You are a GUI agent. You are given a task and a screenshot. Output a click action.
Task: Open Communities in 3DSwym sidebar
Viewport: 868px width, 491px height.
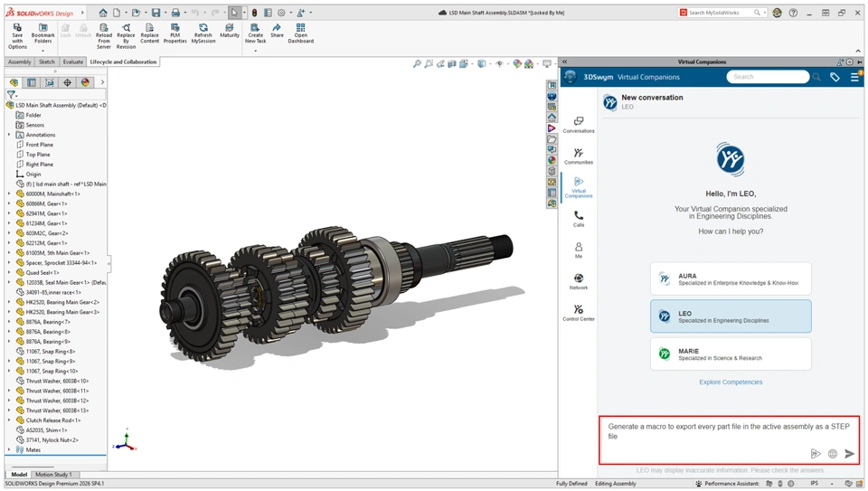[x=579, y=156]
